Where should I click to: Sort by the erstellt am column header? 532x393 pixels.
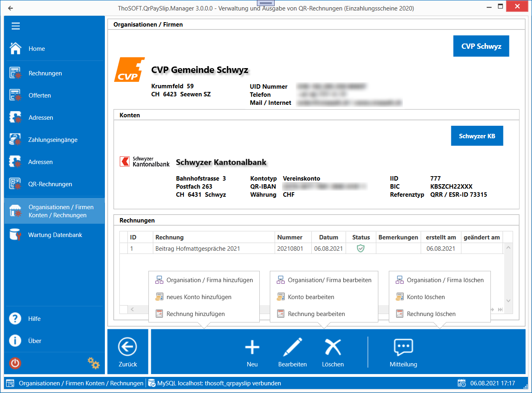click(441, 237)
